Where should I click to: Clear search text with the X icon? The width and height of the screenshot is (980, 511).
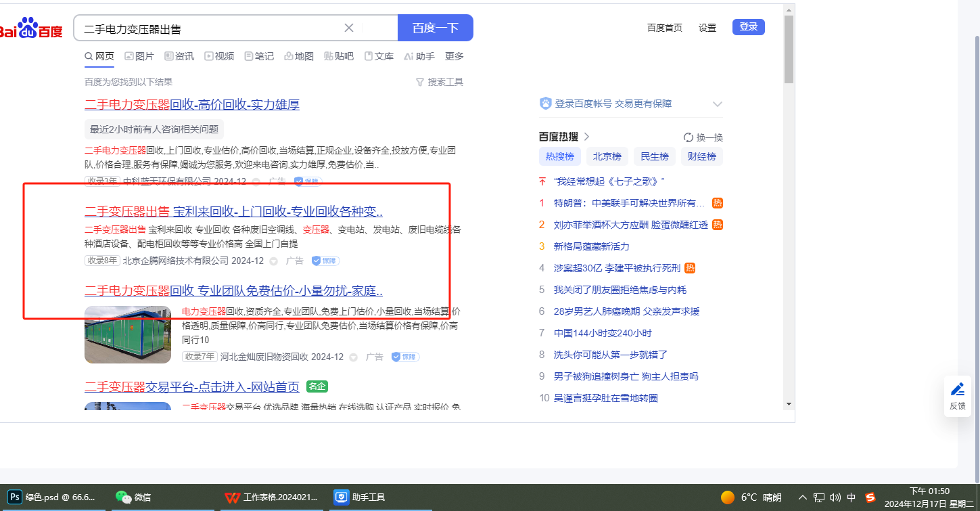(x=349, y=28)
